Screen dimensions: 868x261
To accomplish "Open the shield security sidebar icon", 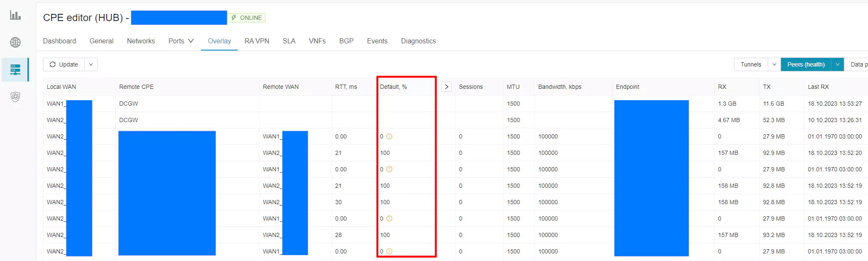I will 15,97.
